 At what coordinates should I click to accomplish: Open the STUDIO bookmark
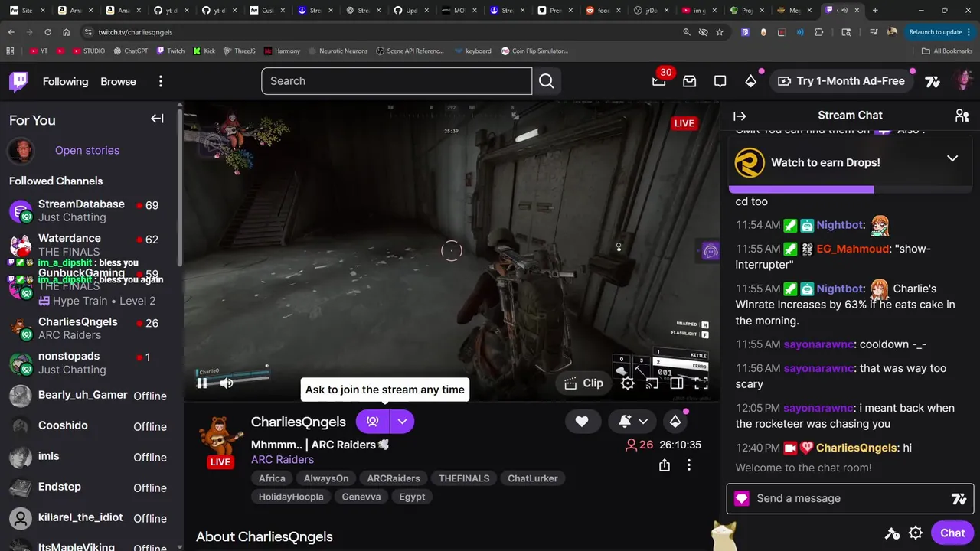(89, 51)
